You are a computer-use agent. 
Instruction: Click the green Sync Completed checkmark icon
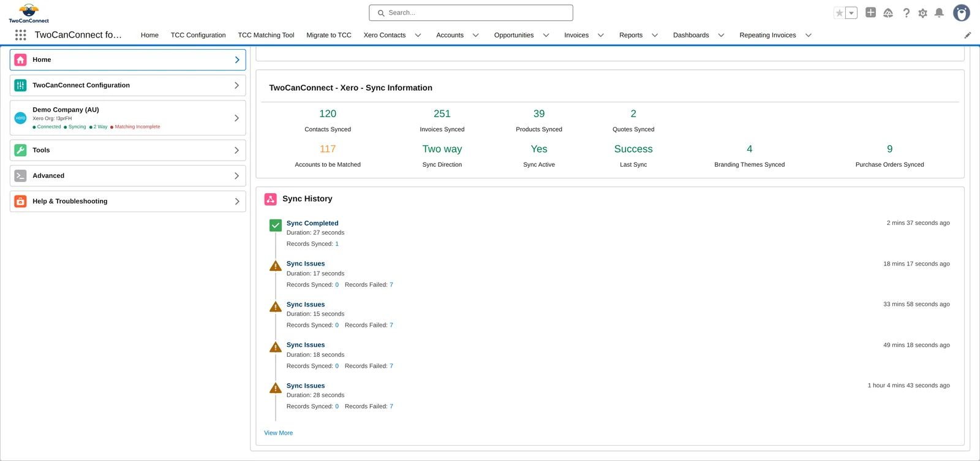coord(276,226)
